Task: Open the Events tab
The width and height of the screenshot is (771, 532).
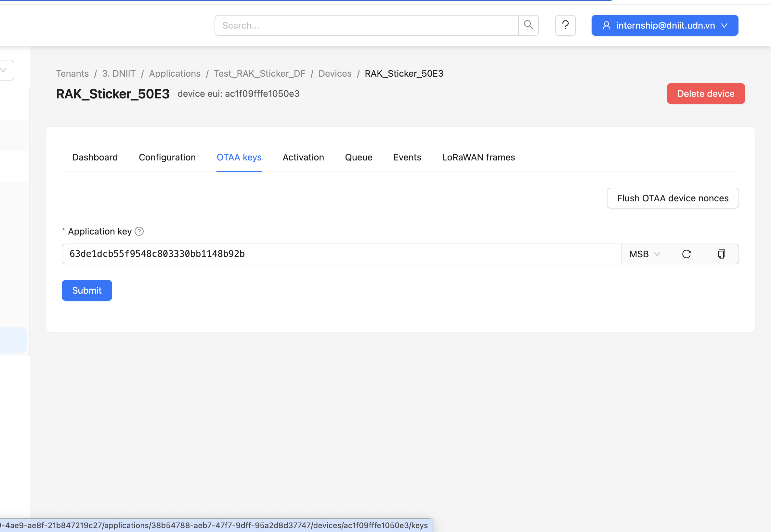Action: tap(407, 157)
